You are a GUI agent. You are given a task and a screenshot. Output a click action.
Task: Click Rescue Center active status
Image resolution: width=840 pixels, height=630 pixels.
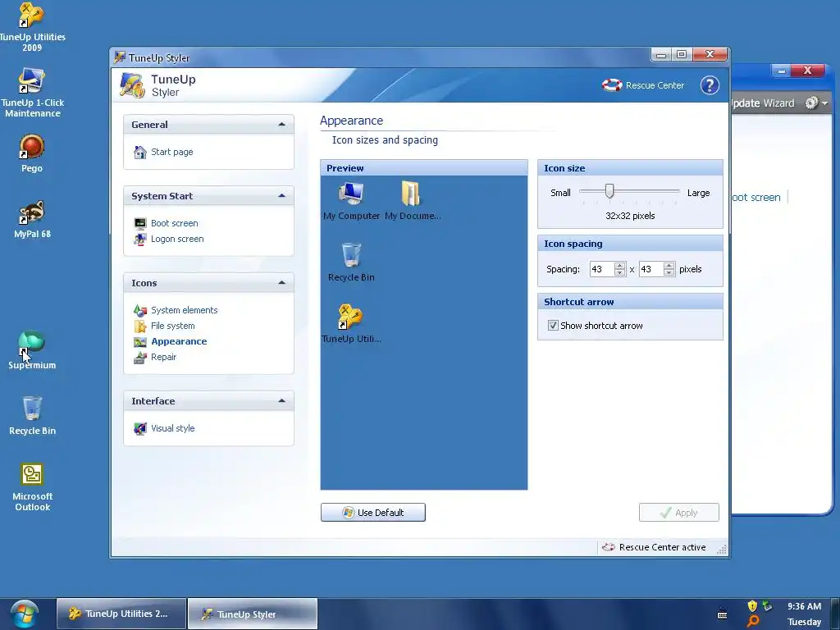[x=654, y=547]
